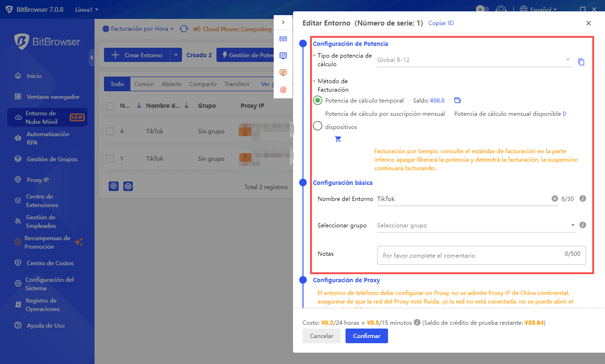Click the Copiar ID link
605x364 pixels.
point(441,23)
